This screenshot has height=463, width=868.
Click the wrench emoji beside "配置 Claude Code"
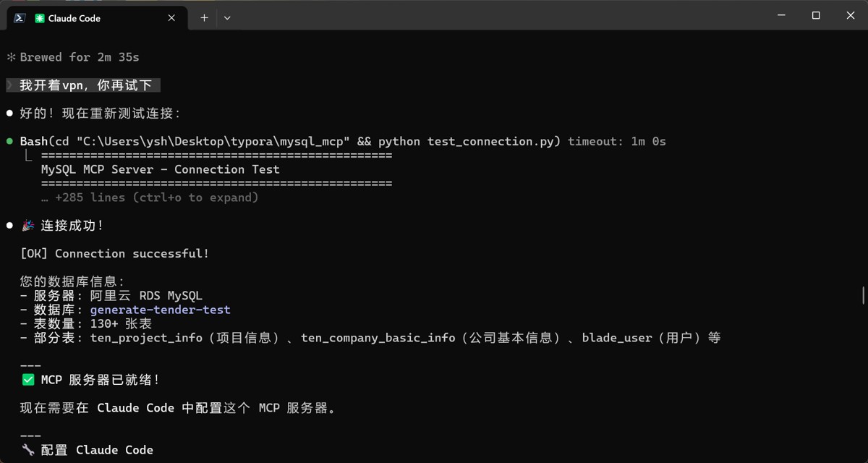(28, 450)
